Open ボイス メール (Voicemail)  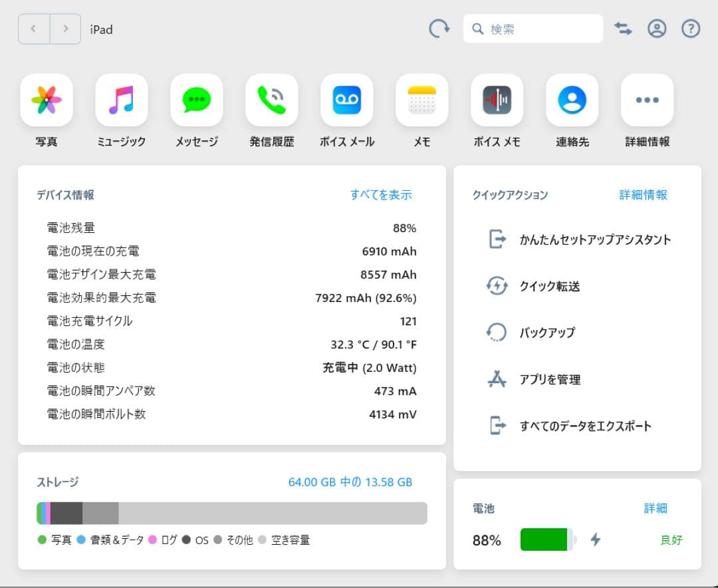(x=346, y=100)
